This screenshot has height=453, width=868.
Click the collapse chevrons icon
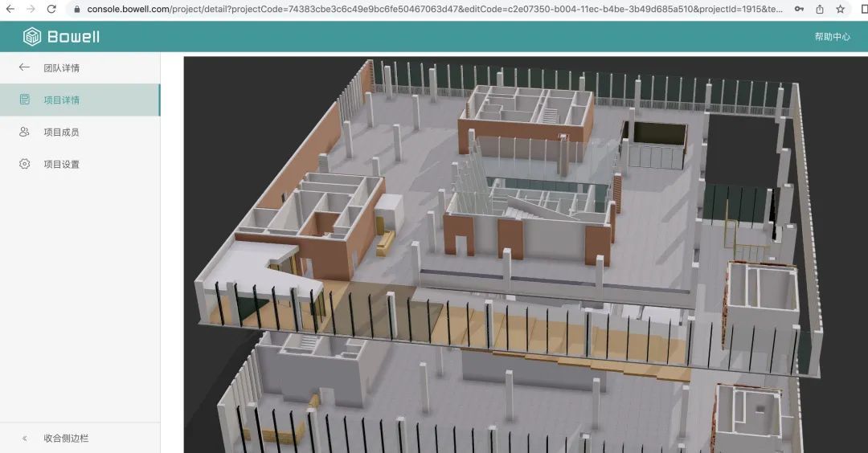(x=24, y=439)
